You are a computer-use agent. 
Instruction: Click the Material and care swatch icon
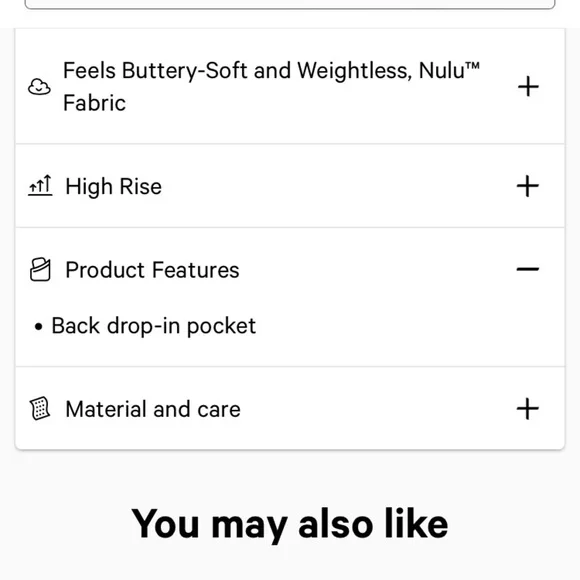pos(40,408)
